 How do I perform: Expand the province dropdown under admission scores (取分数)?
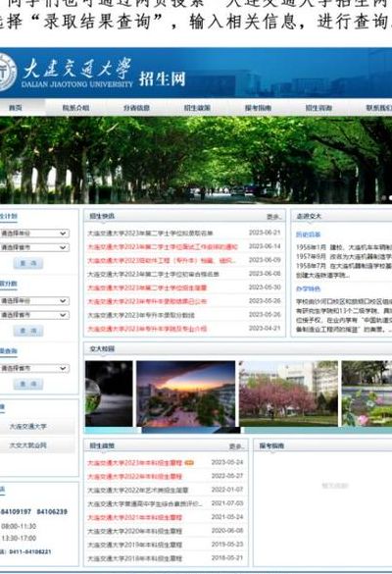34,315
